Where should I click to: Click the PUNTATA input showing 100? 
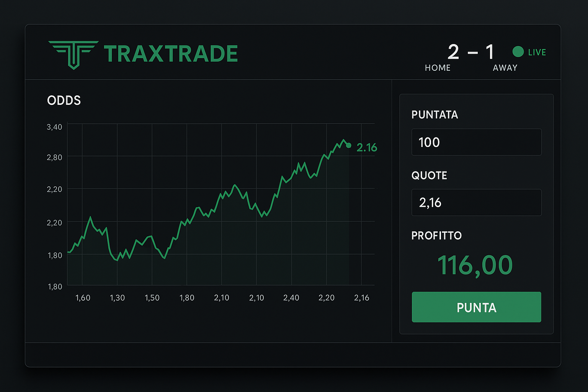click(476, 142)
